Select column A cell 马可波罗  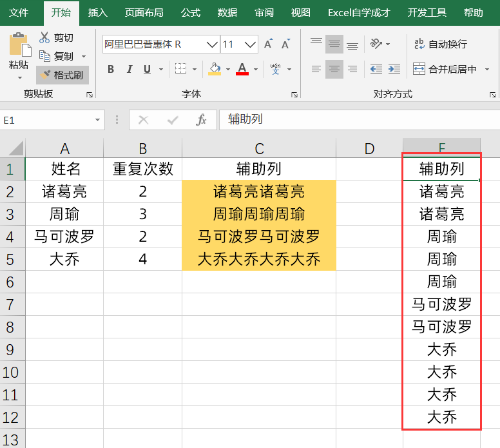tap(64, 237)
